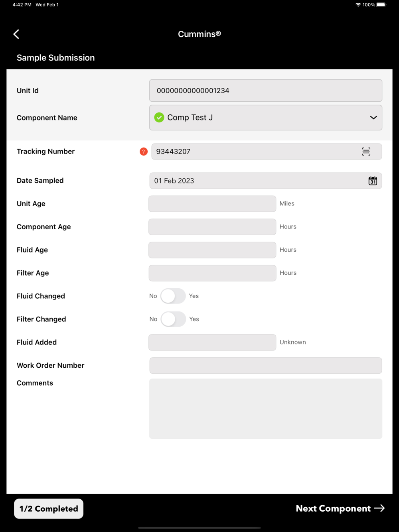The image size is (399, 532).
Task: Tap the Work Order Number label
Action: click(x=51, y=365)
